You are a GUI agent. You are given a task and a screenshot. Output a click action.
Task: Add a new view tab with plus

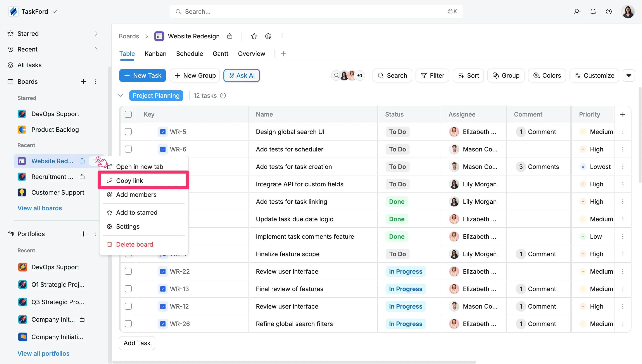point(284,54)
